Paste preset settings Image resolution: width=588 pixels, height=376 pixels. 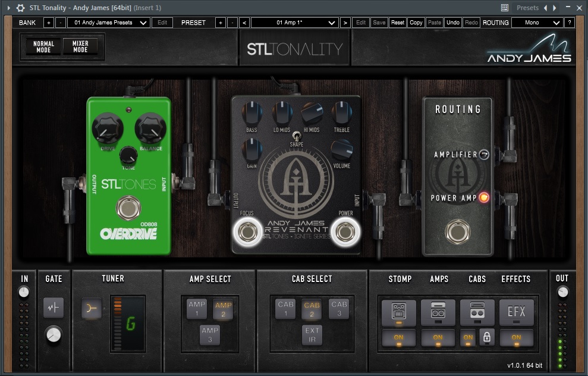pyautogui.click(x=434, y=23)
